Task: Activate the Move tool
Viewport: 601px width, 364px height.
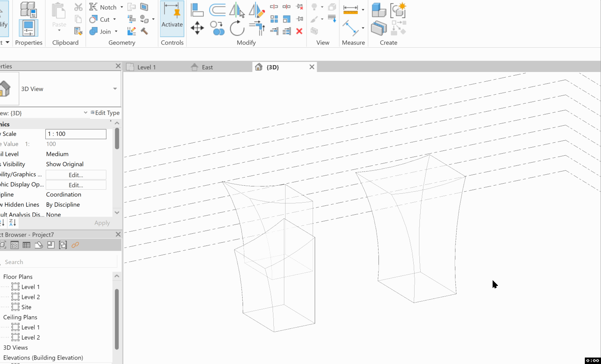Action: click(x=197, y=28)
